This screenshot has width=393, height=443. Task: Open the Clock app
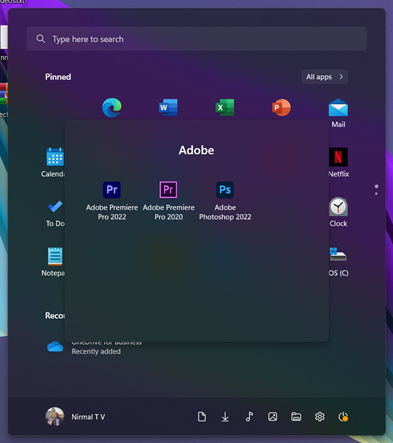(338, 212)
